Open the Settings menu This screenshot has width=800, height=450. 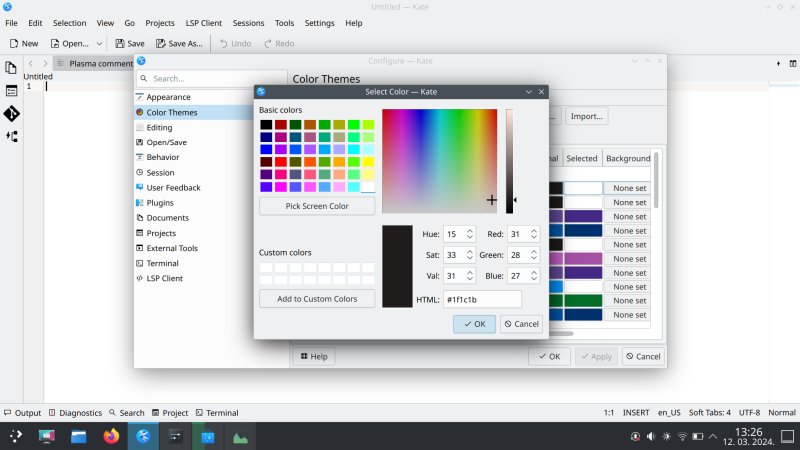(319, 23)
